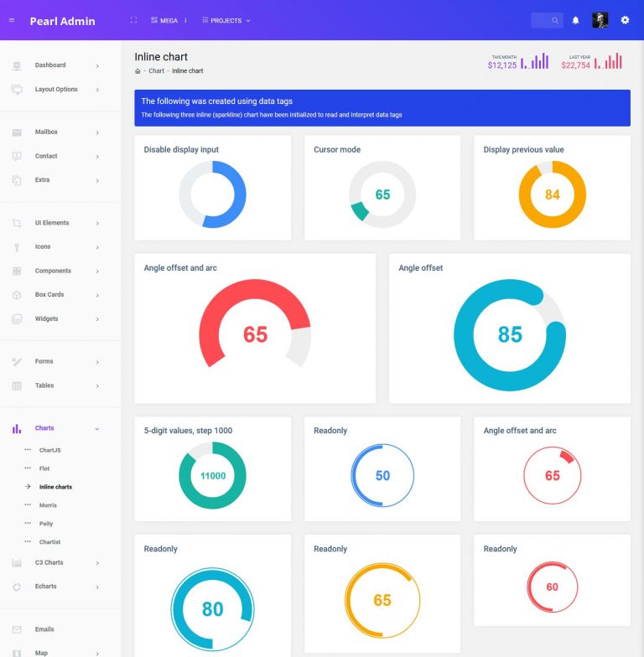Click the C3 Charts sidebar icon
Viewport: 644px width, 657px height.
pyautogui.click(x=17, y=563)
